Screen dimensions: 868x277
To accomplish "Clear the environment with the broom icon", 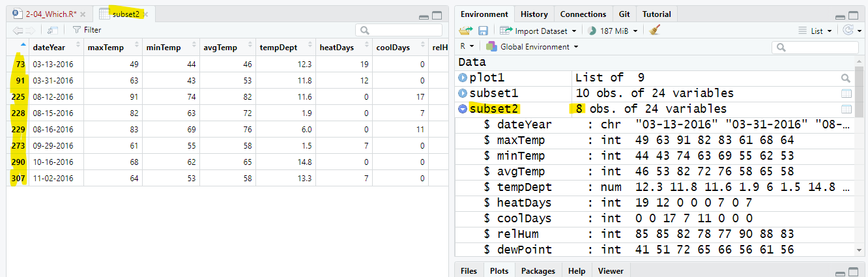I will (655, 31).
